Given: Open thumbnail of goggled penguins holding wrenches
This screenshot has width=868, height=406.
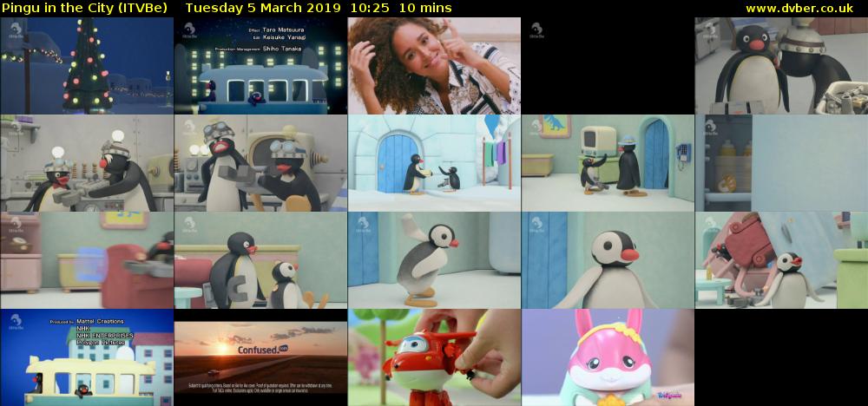Looking at the screenshot, I should (260, 163).
